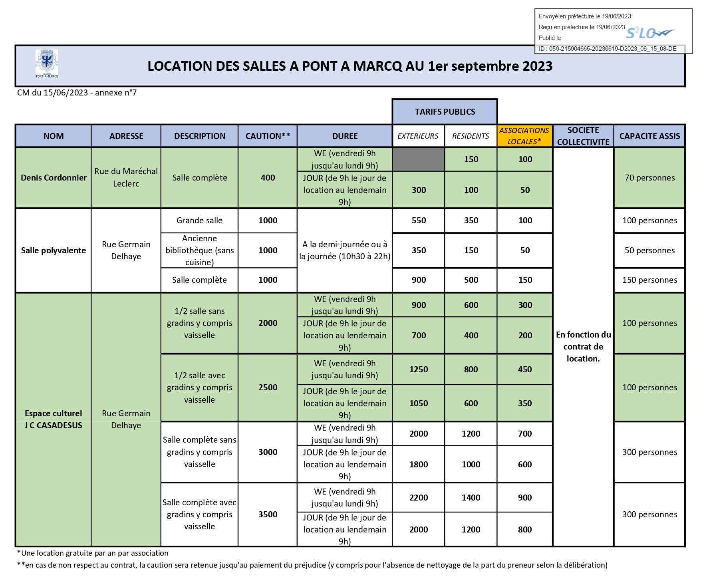This screenshot has width=701, height=588.
Task: Click the 'DESCRIPTION' column header
Action: [x=200, y=136]
